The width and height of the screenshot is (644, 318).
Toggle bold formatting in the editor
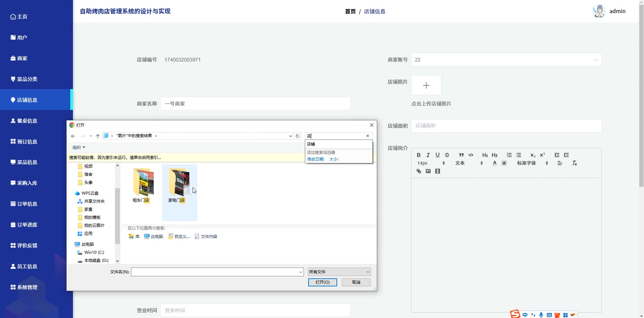coord(418,155)
